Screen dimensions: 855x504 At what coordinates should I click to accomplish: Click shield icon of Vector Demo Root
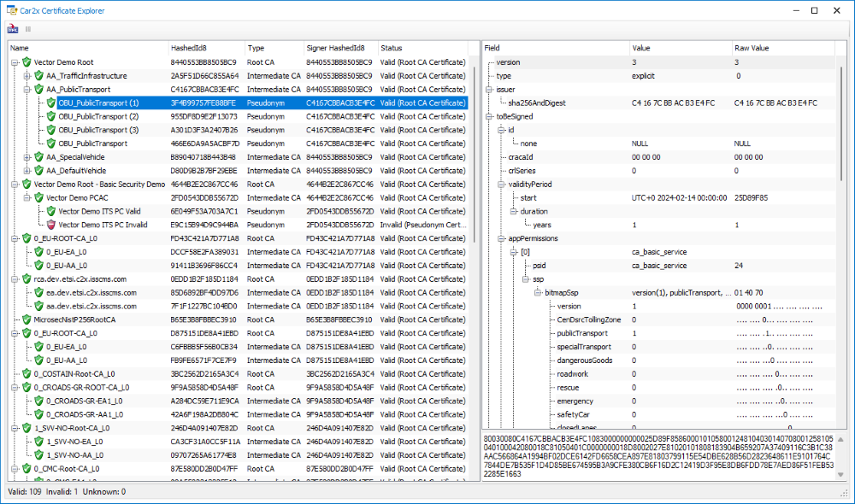click(x=27, y=62)
